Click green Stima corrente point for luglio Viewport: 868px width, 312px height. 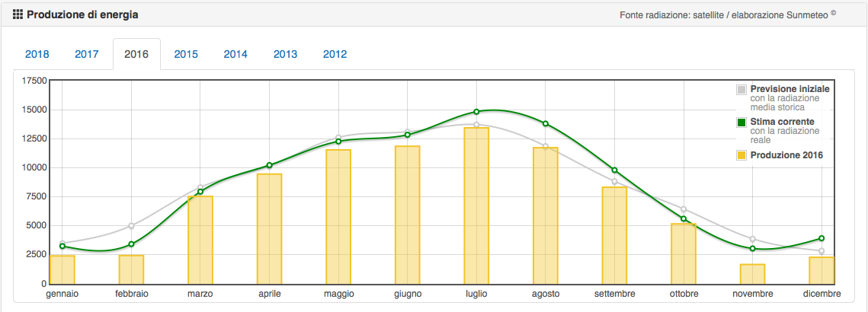(476, 112)
